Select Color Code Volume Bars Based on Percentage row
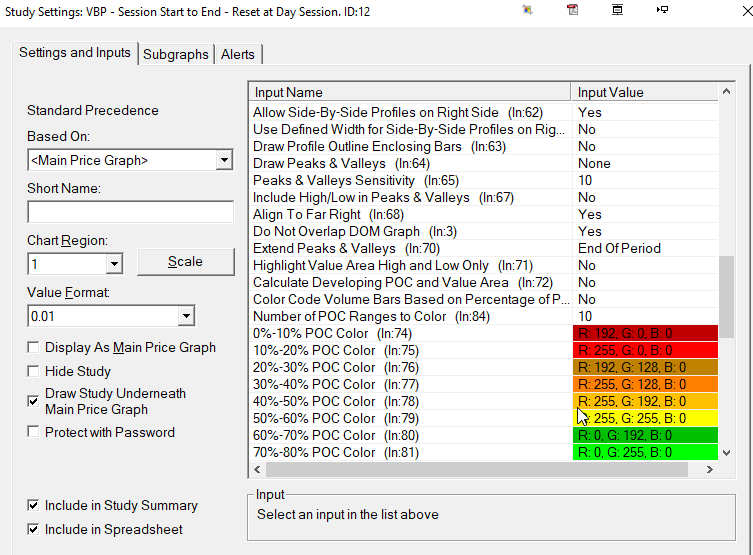This screenshot has height=555, width=753. pyautogui.click(x=484, y=300)
